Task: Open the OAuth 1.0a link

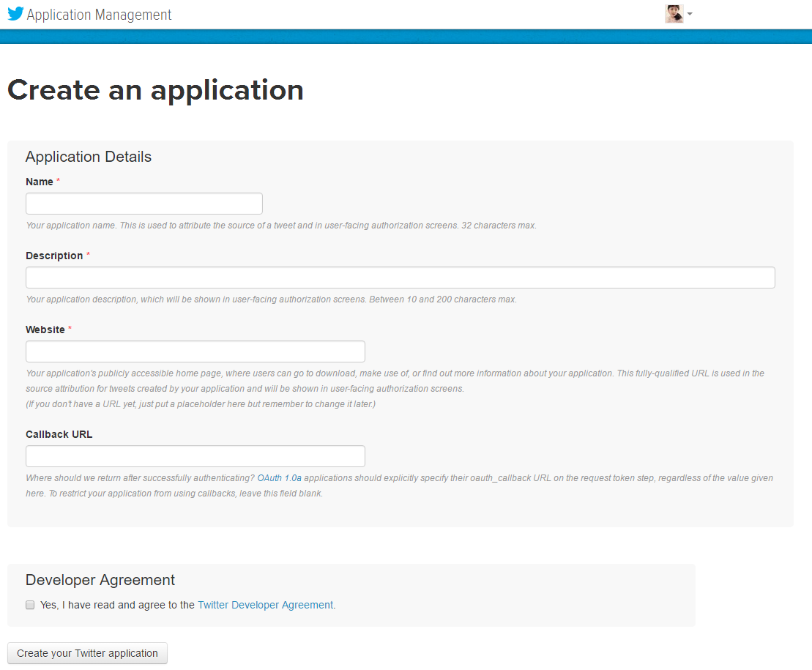Action: coord(279,478)
